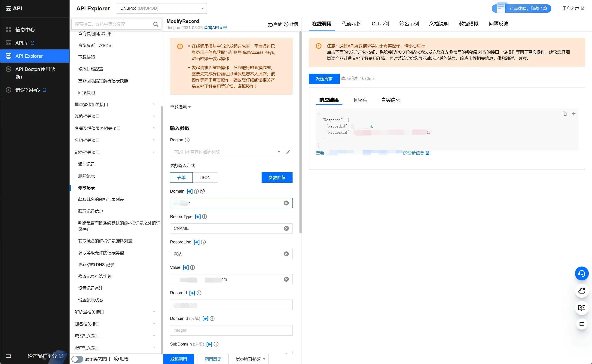Screen dimensions: 592x364
Task: Open 调用历史
Action: click(213, 359)
